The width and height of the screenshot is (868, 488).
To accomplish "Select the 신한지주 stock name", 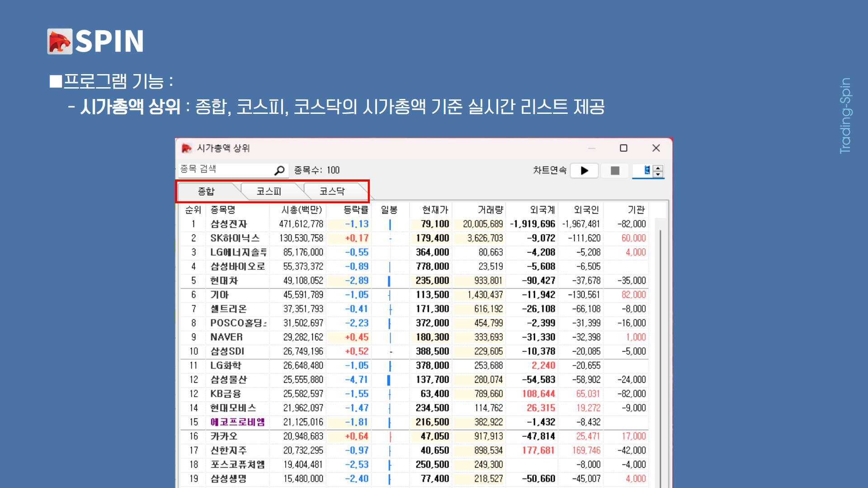I will coord(229,450).
